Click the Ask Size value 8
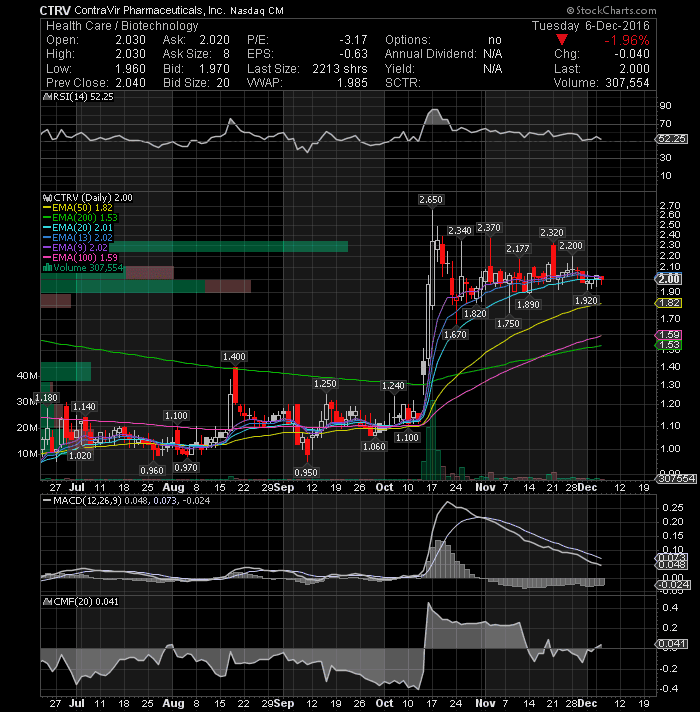 (226, 54)
